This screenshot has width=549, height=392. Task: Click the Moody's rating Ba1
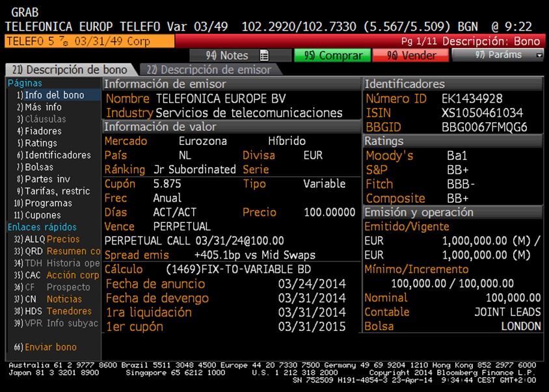coord(457,155)
